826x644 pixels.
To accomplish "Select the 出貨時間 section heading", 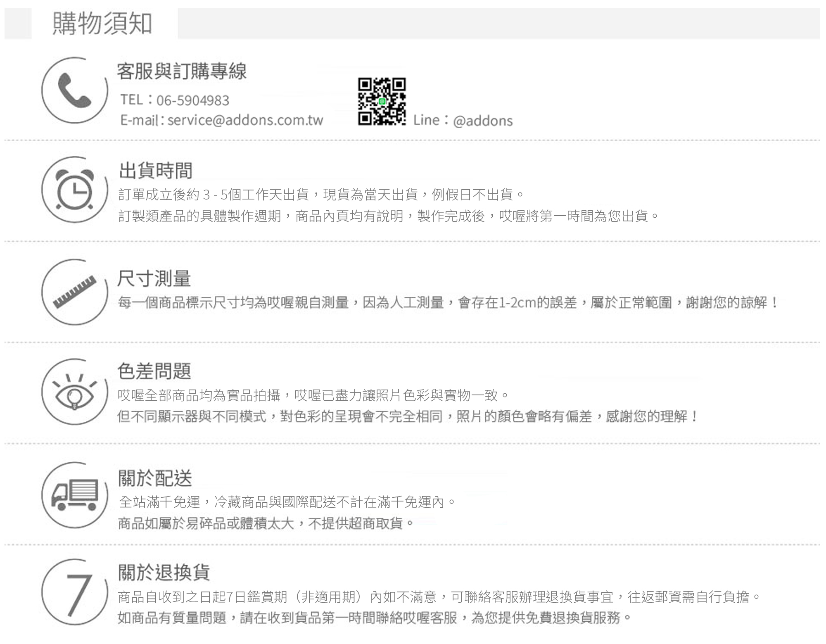I will pos(155,171).
